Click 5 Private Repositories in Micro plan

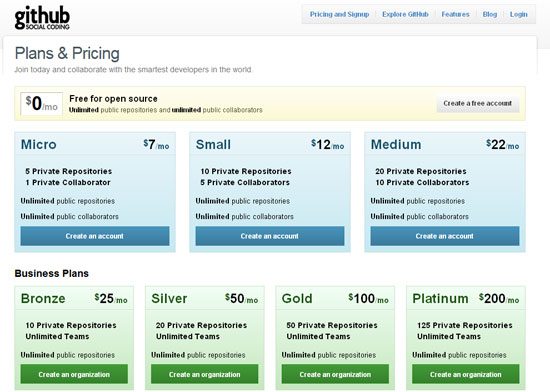68,171
